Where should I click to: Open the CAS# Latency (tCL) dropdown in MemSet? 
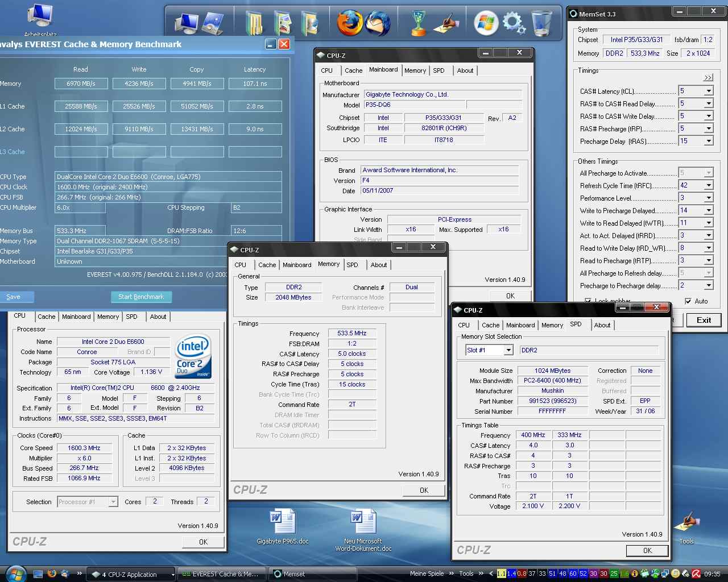(708, 91)
